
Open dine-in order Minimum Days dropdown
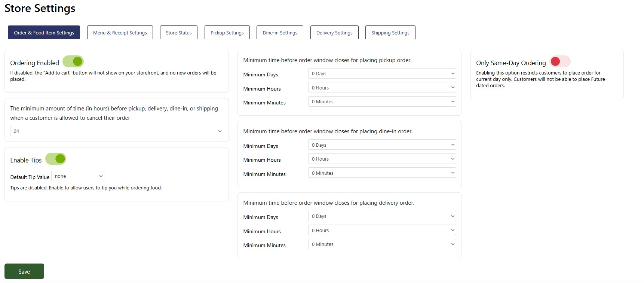[x=382, y=145]
